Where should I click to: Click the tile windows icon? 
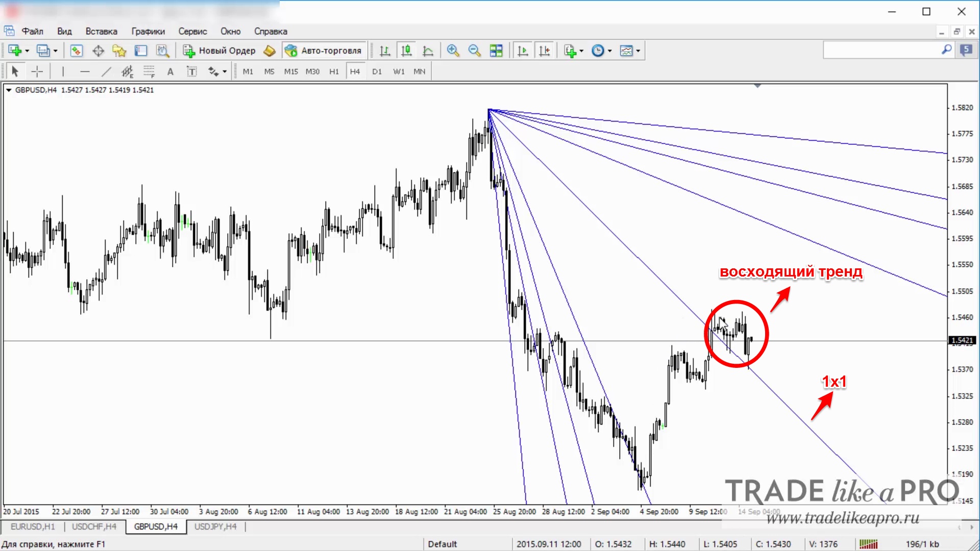coord(496,51)
